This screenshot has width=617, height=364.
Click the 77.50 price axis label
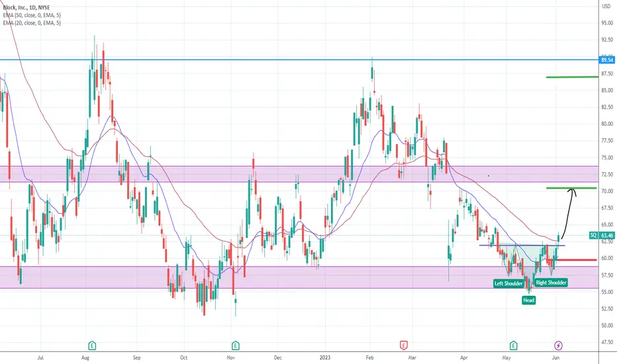pyautogui.click(x=607, y=140)
